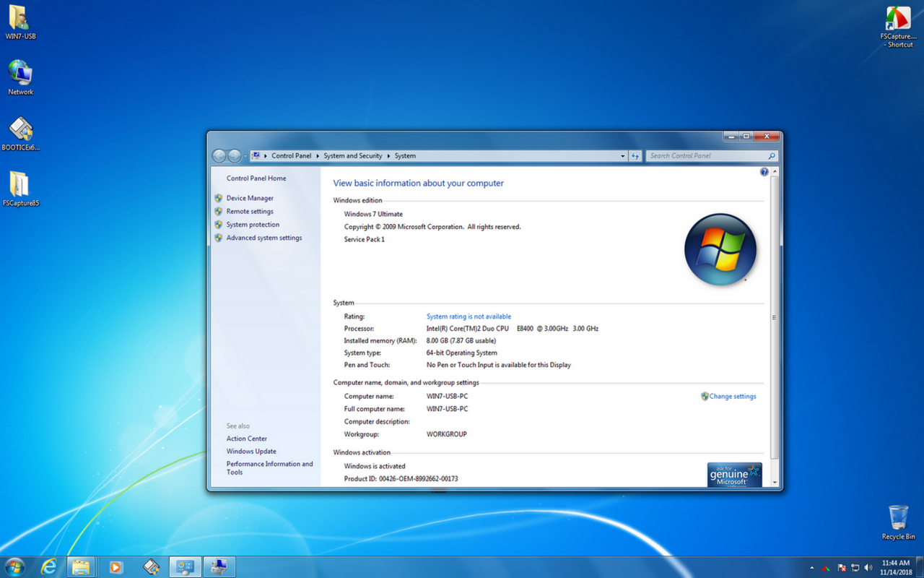Click System and Security breadcrumb

pyautogui.click(x=353, y=156)
